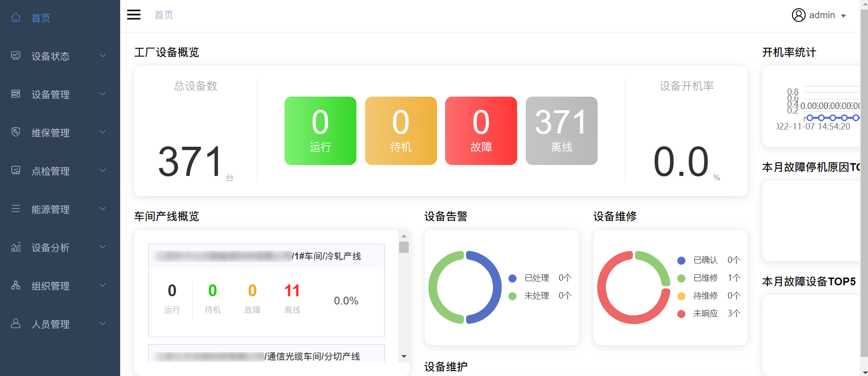This screenshot has height=376, width=868.
Task: Click the 设备分析 chart icon
Action: tap(16, 247)
